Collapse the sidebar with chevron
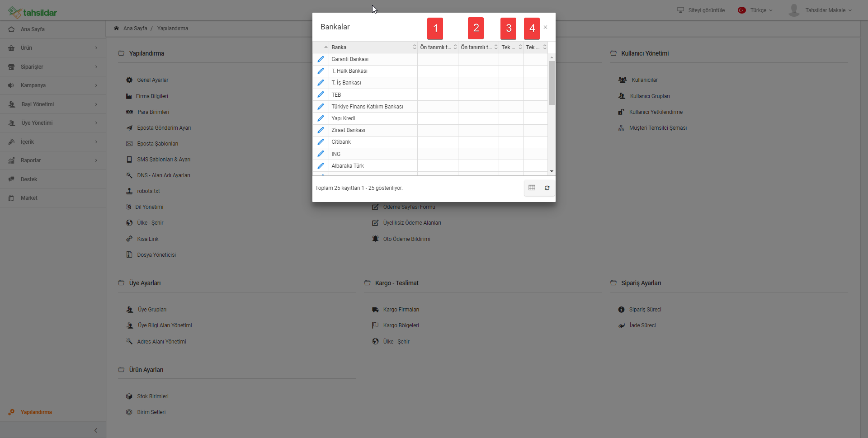Viewport: 868px width, 438px height. click(x=95, y=430)
